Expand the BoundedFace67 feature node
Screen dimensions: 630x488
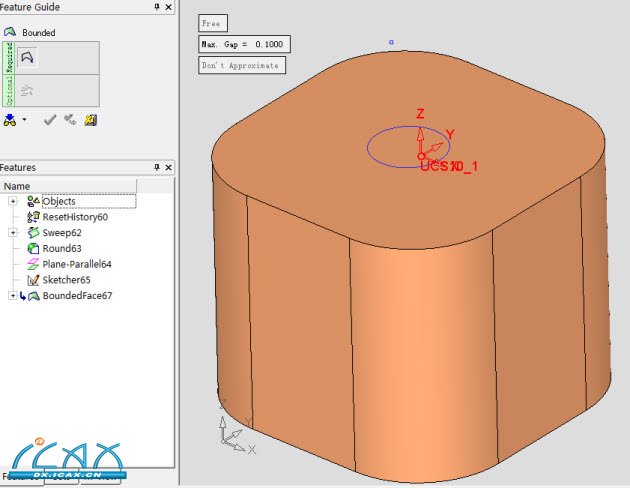pyautogui.click(x=13, y=295)
